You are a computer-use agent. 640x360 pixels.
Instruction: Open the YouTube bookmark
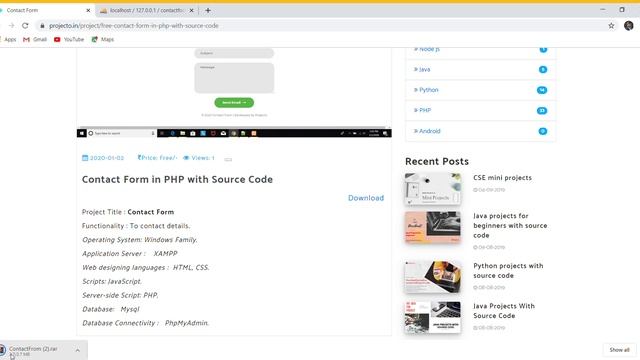69,40
